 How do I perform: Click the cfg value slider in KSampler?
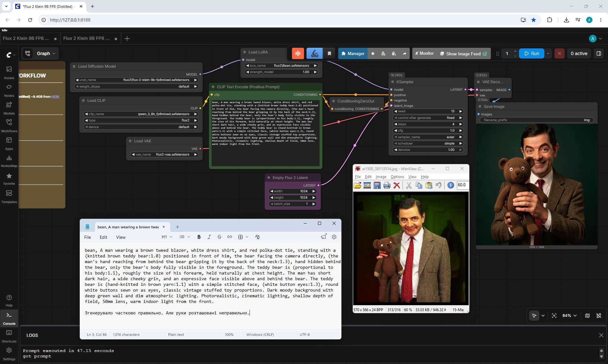[428, 131]
